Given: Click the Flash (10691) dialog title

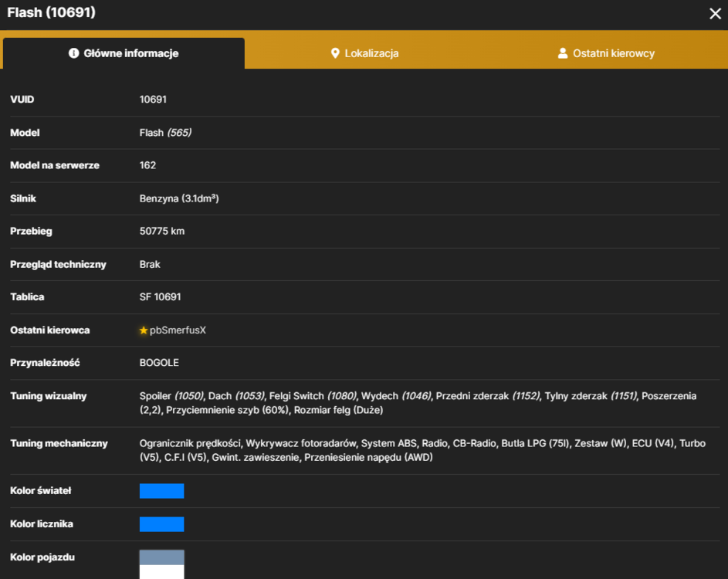Looking at the screenshot, I should [52, 12].
